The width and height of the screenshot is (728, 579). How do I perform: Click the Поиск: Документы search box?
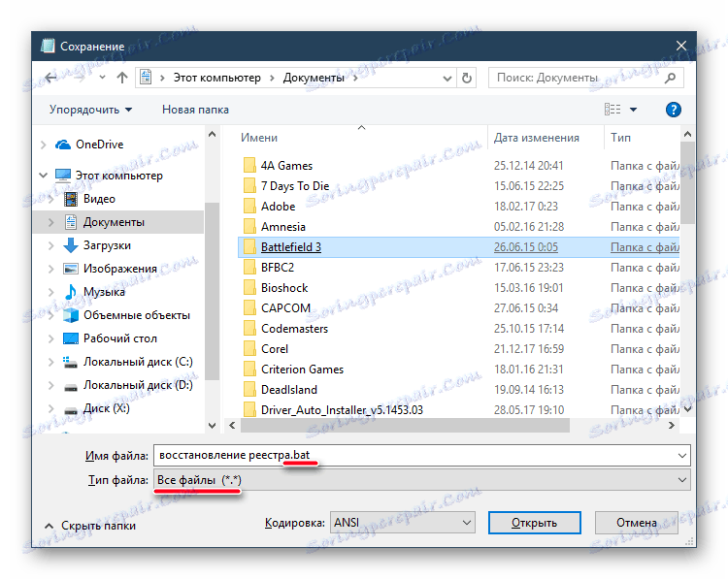(586, 78)
